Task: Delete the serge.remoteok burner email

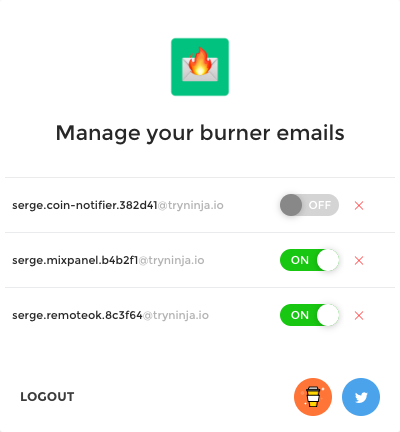Action: coord(359,315)
